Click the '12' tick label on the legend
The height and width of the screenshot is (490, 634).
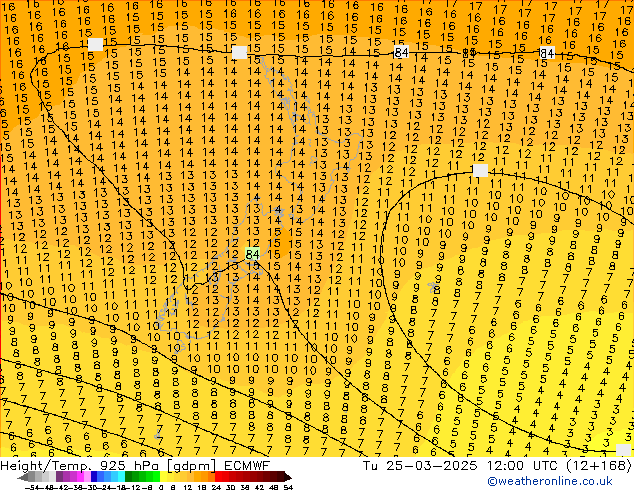188,487
